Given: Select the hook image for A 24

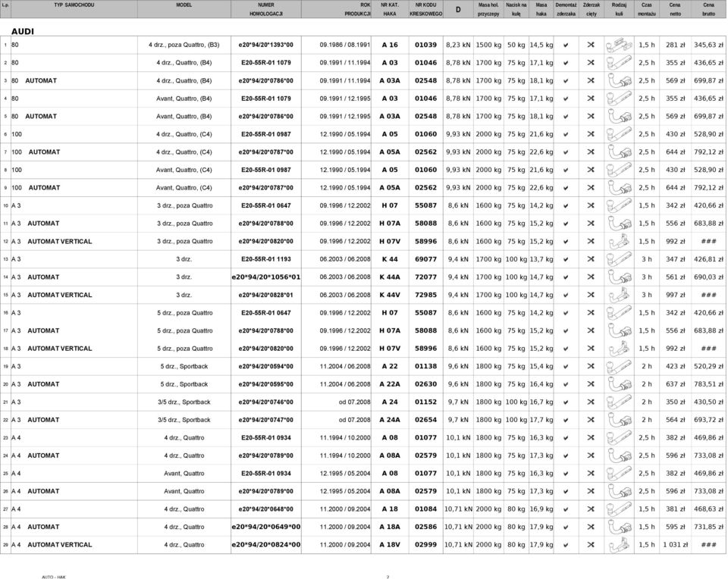Looking at the screenshot, I should tap(619, 402).
